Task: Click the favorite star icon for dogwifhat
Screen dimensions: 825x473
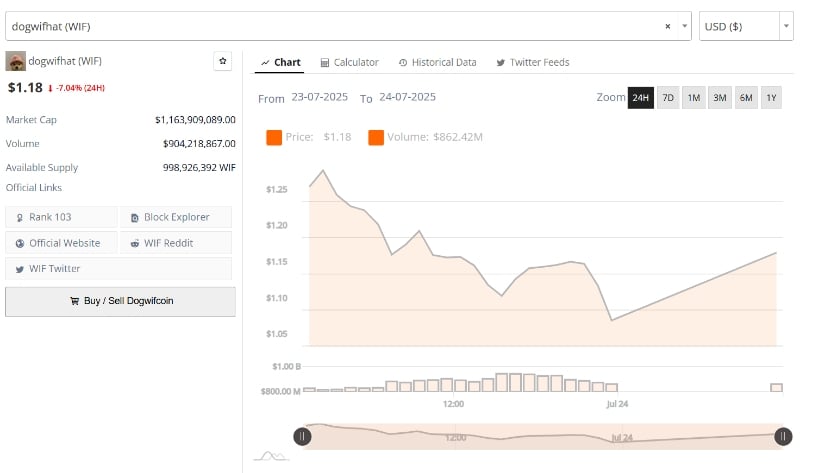Action: point(223,61)
